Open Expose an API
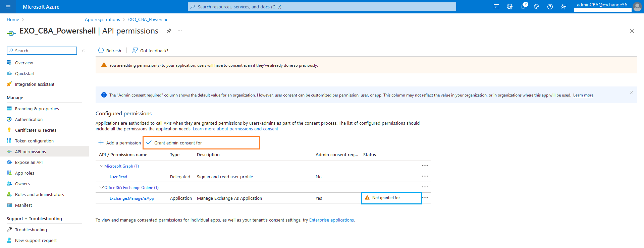 tap(29, 162)
